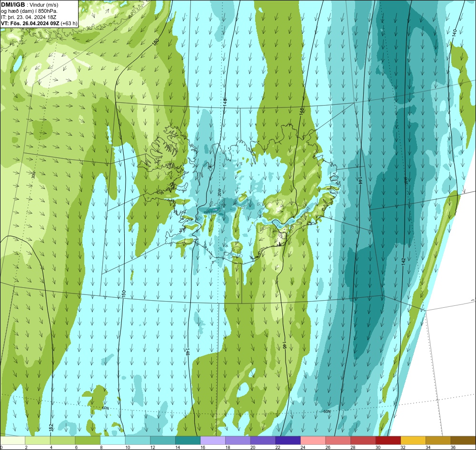Click the "IT: þri. 23. 04. 2024 18Z" line

coord(29,17)
